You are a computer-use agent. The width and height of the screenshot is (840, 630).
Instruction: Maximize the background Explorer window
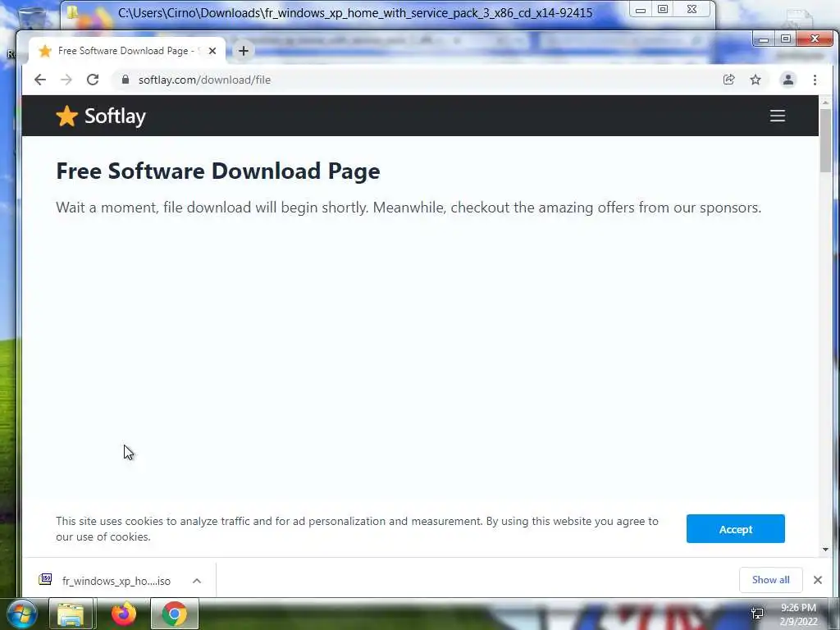[x=663, y=9]
